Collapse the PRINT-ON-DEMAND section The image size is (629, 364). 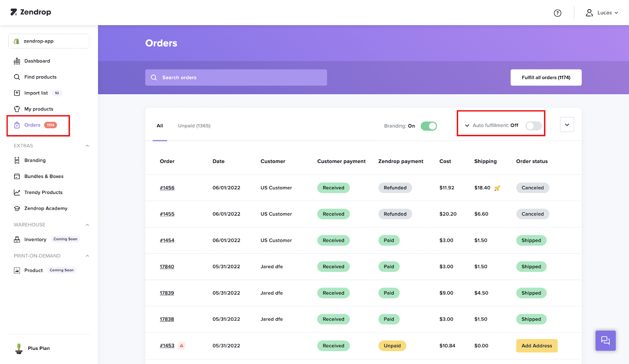87,256
